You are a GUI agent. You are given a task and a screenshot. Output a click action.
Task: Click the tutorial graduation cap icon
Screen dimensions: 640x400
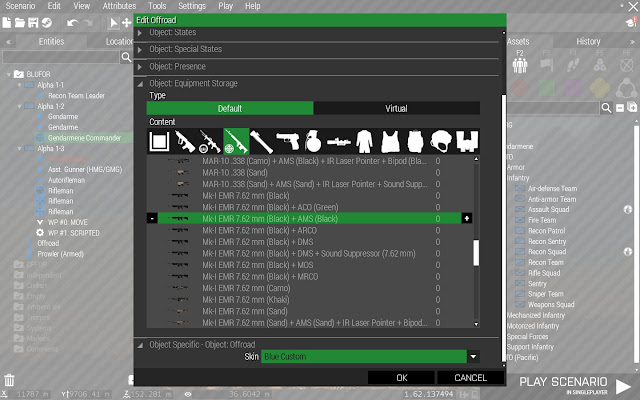tap(632, 22)
